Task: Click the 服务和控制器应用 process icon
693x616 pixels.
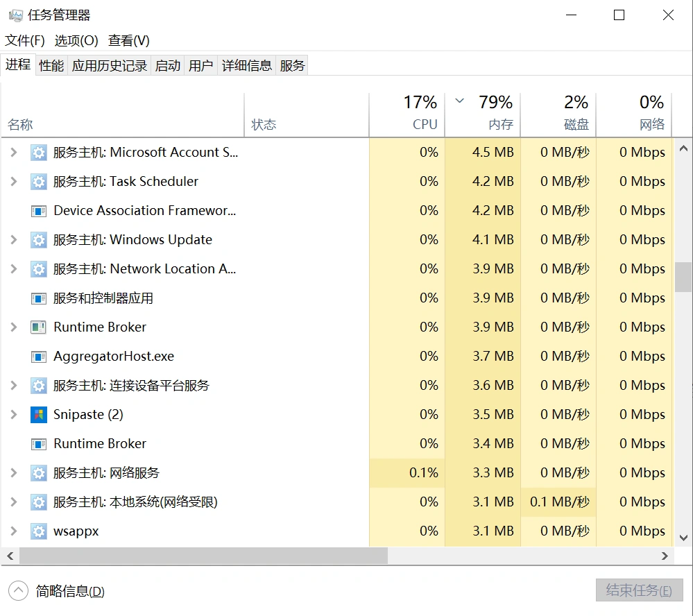Action: [x=38, y=298]
